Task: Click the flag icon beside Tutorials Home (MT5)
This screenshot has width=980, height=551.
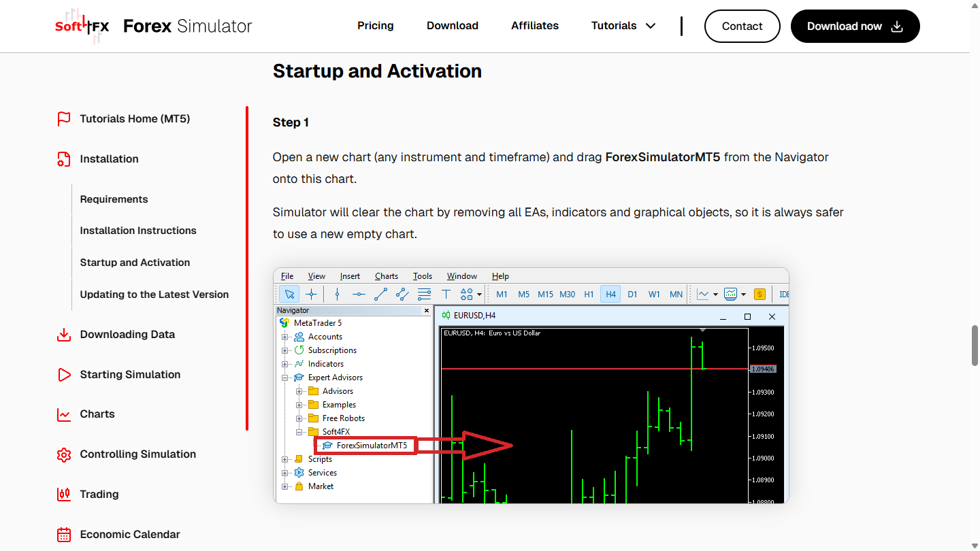Action: (x=64, y=119)
